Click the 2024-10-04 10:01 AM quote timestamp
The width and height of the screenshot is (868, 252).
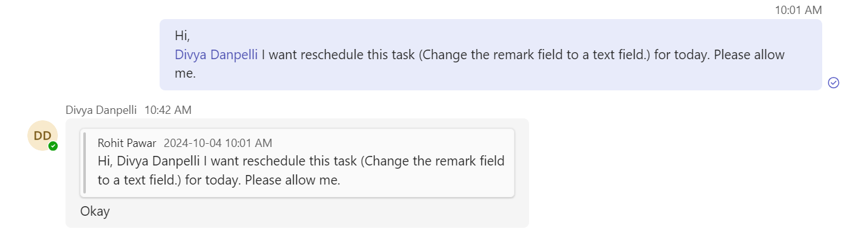pyautogui.click(x=217, y=143)
